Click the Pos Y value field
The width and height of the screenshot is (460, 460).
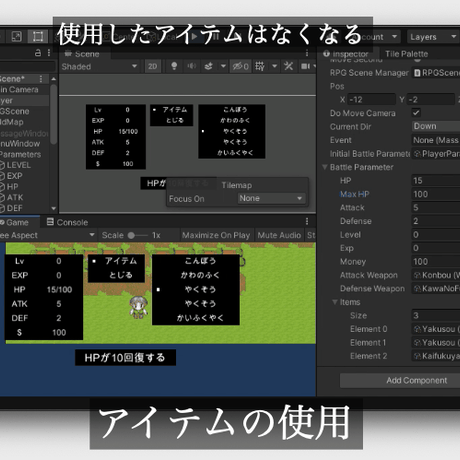[431, 99]
